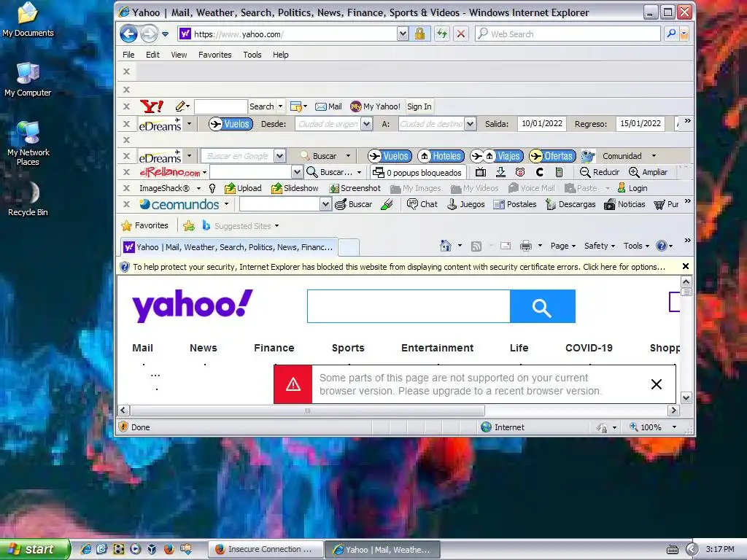The image size is (747, 560).
Task: Click the elRellano calculator icon
Action: 560,172
